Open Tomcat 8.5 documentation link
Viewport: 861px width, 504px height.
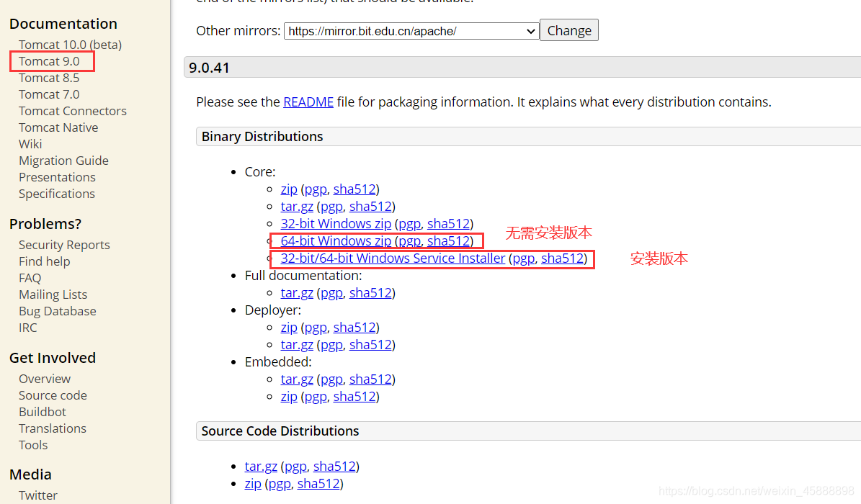(49, 78)
